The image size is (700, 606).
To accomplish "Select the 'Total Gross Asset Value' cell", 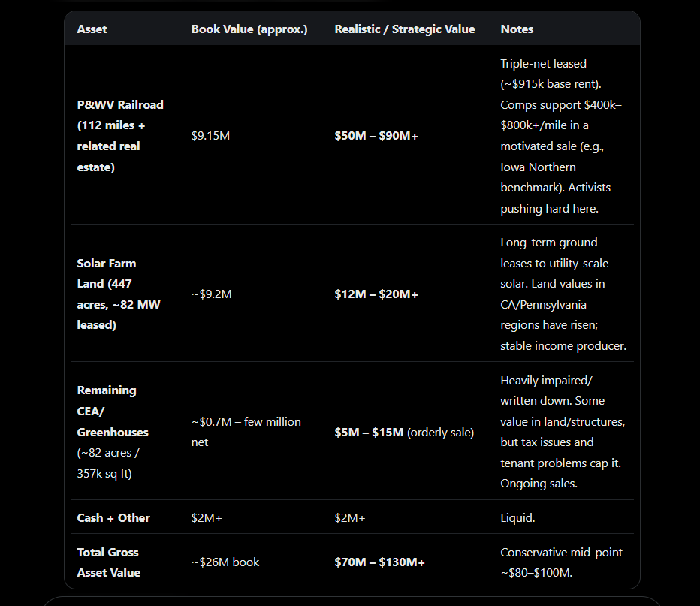I will coord(108,562).
